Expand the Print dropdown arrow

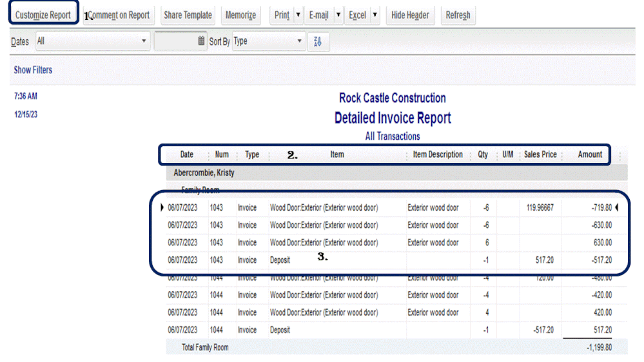coord(298,15)
